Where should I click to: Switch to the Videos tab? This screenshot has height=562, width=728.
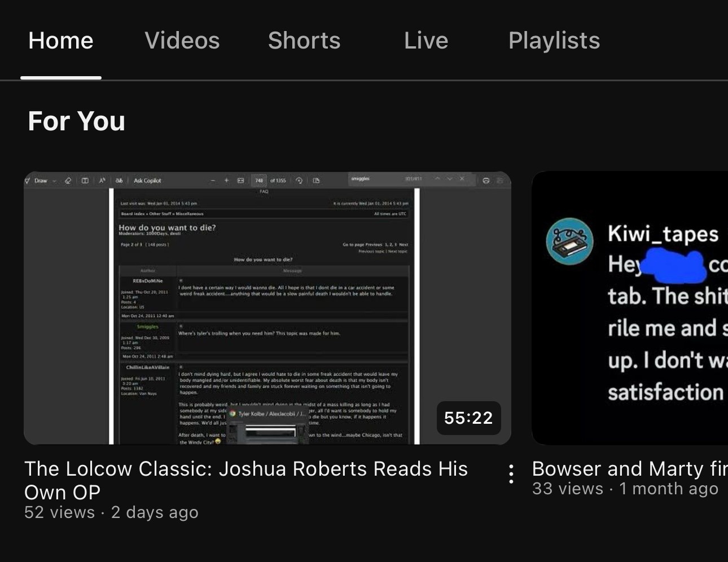click(182, 41)
